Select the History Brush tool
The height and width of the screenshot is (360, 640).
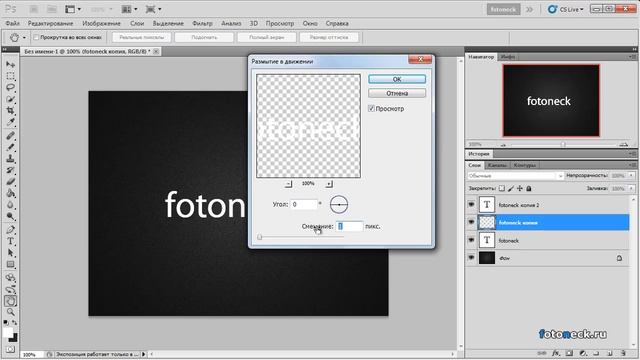pos(10,170)
